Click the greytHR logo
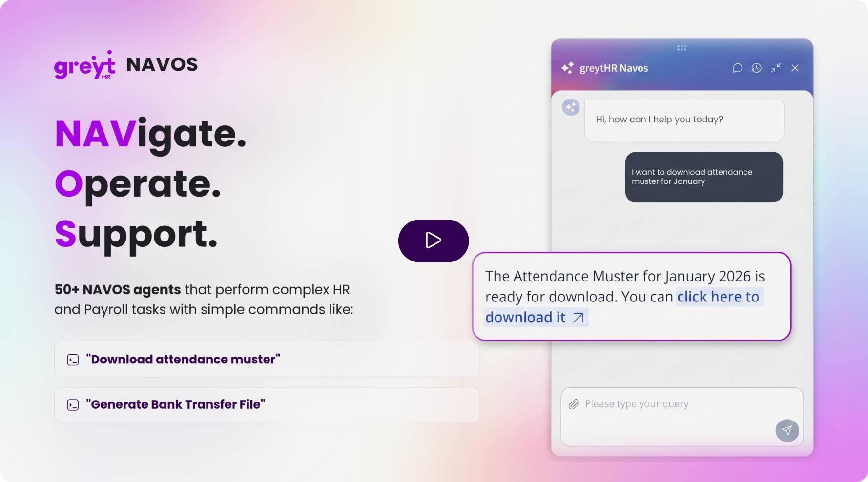Viewport: 868px width, 482px height. [84, 65]
